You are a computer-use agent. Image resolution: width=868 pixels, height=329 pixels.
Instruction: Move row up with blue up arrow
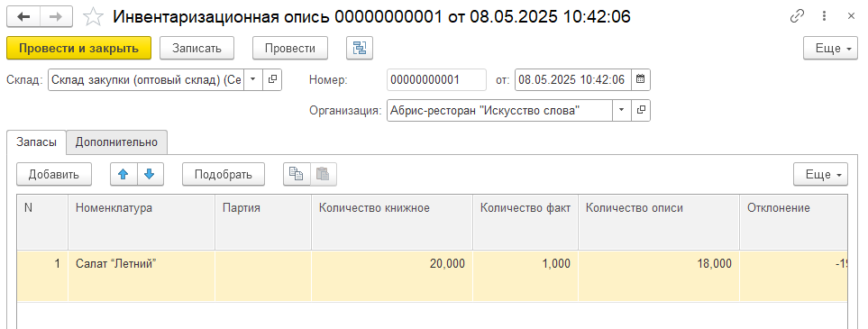tap(123, 175)
